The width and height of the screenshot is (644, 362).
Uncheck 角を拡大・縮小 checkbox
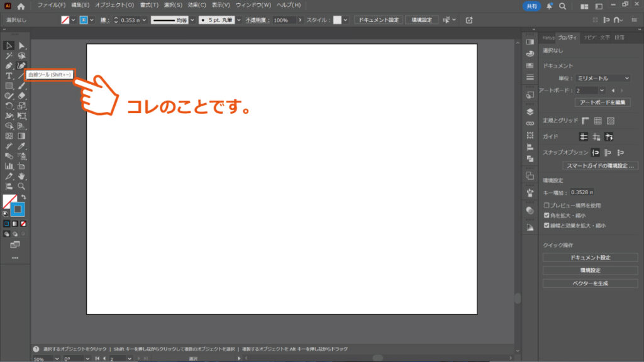(547, 215)
